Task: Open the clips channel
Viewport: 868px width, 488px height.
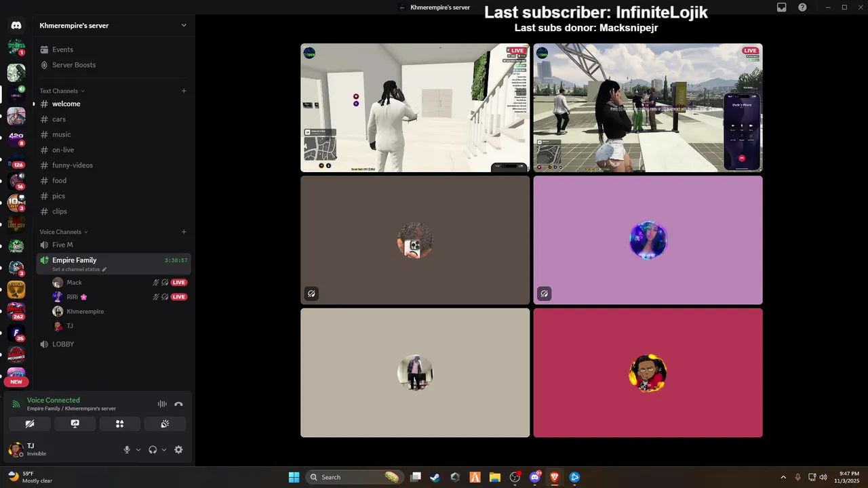Action: pos(113,211)
